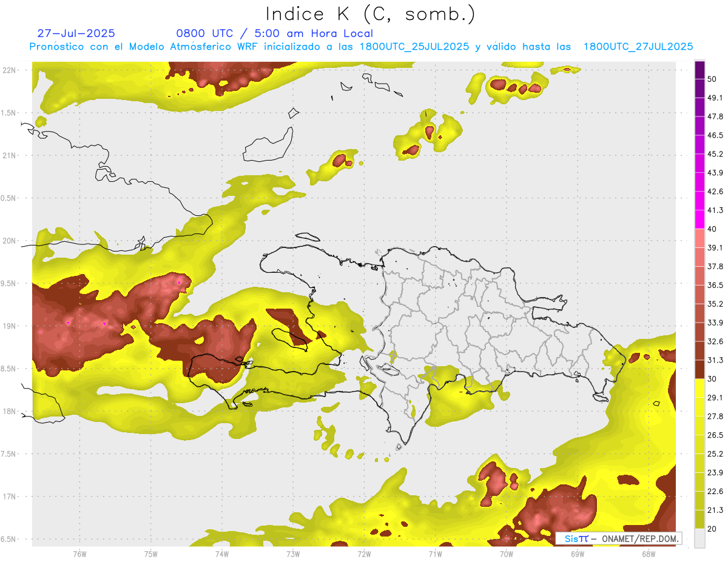This screenshot has height=562, width=728.
Task: Click the '32.6' color scale value
Action: pyautogui.click(x=715, y=341)
